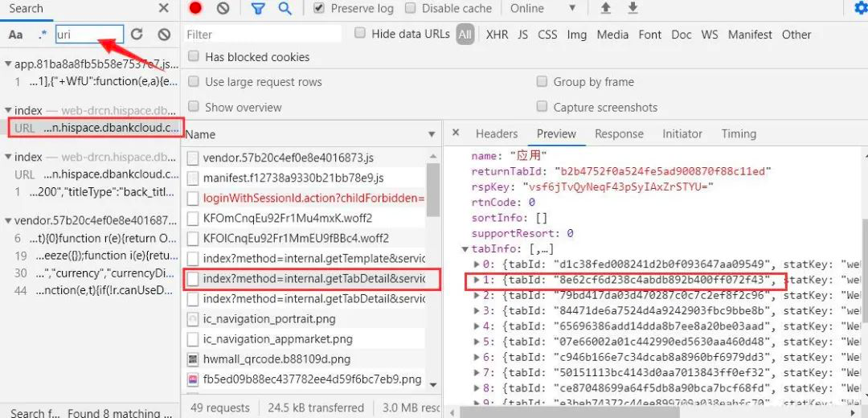This screenshot has height=418, width=868.
Task: Click image icon of fb5ed09b88ec437782ee4d59f6bc7eb9.png
Action: click(193, 379)
